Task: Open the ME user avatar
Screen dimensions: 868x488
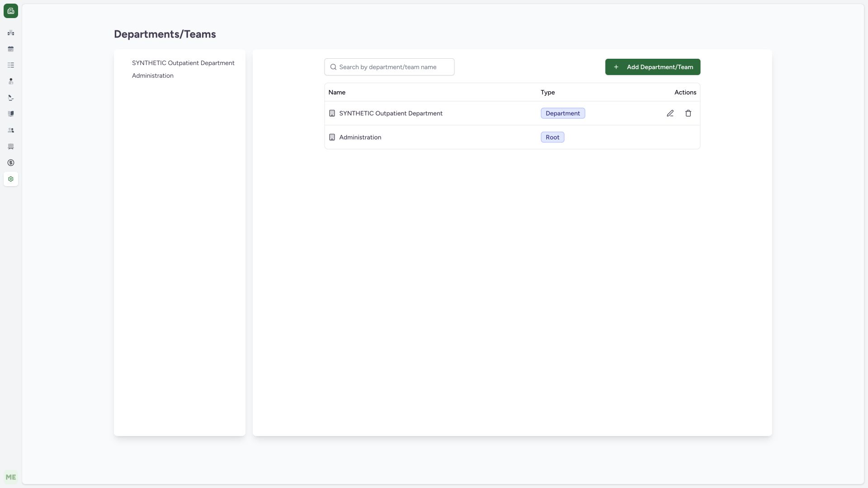Action: coord(11,477)
